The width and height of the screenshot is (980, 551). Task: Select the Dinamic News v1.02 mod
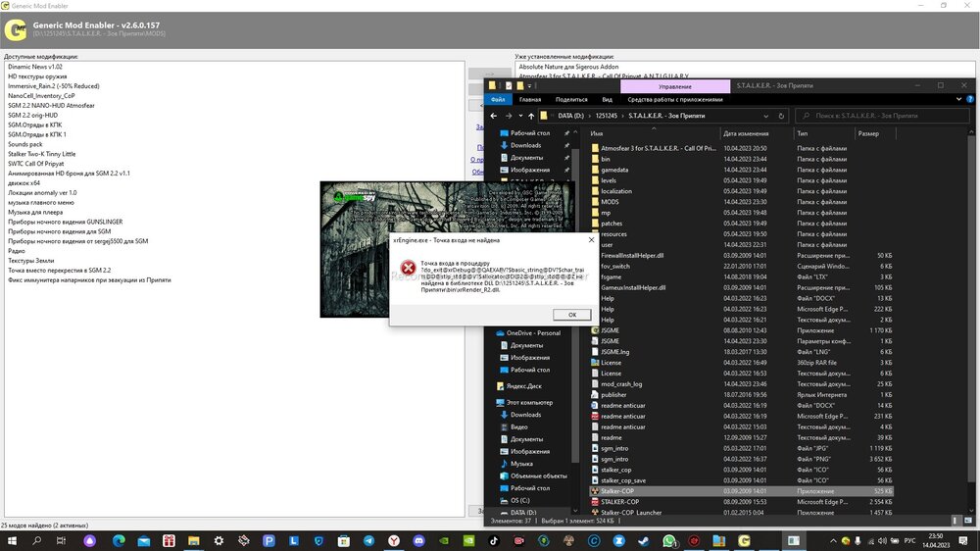click(x=35, y=67)
